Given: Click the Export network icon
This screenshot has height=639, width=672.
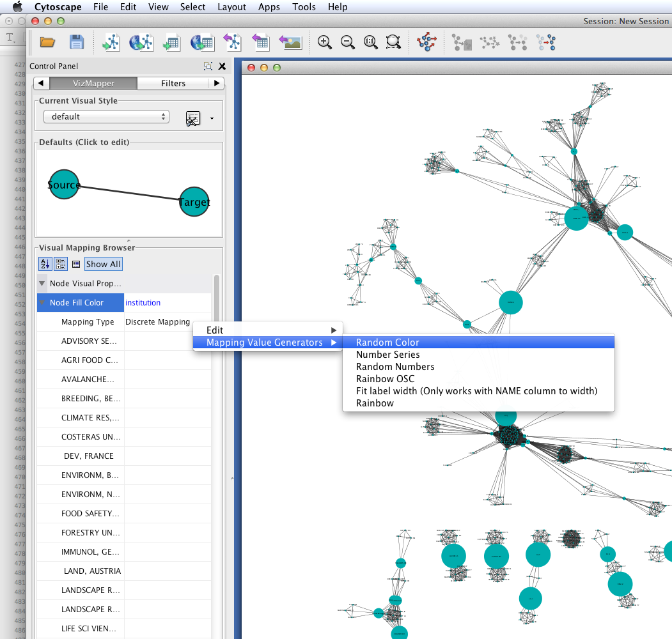Looking at the screenshot, I should (233, 42).
